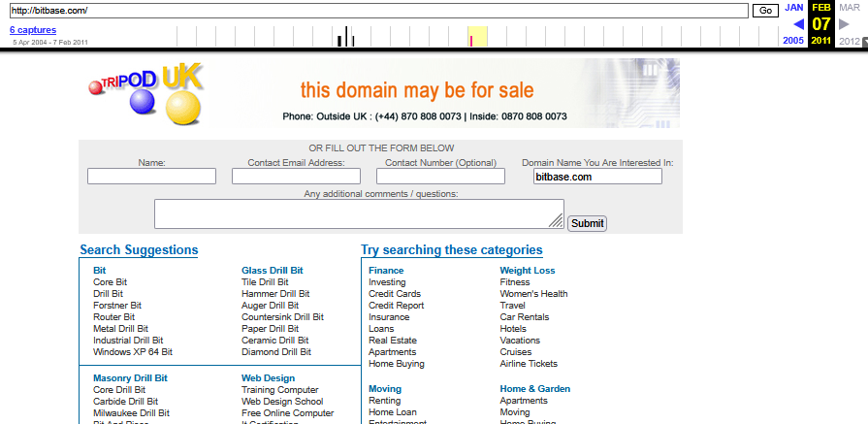Click 'this domain may be for sale' banner
The width and height of the screenshot is (868, 424).
pos(417,89)
